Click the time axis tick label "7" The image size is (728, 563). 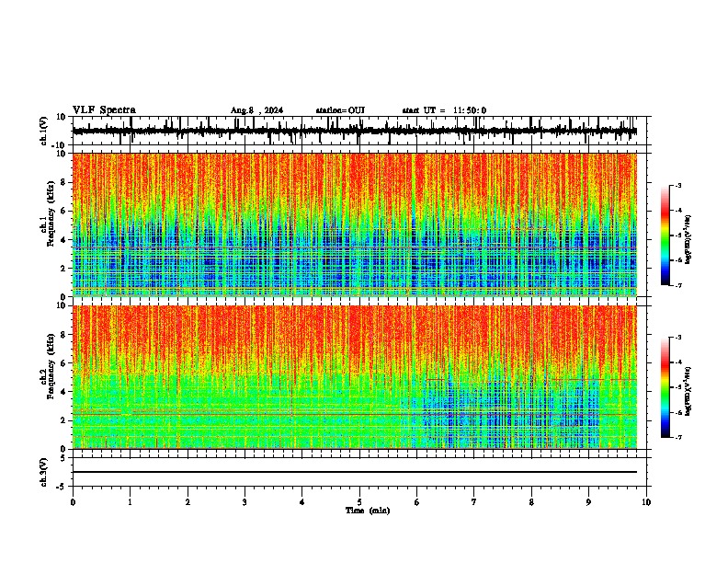coord(474,502)
